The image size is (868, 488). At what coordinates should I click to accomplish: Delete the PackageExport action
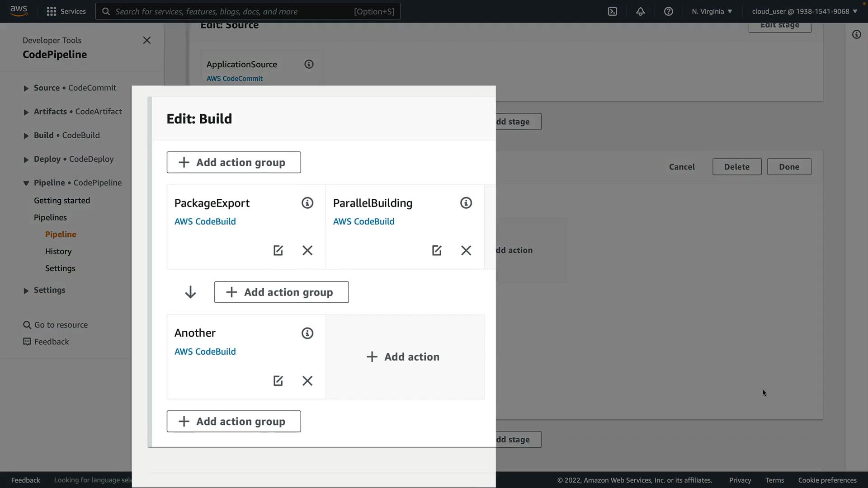pos(307,250)
